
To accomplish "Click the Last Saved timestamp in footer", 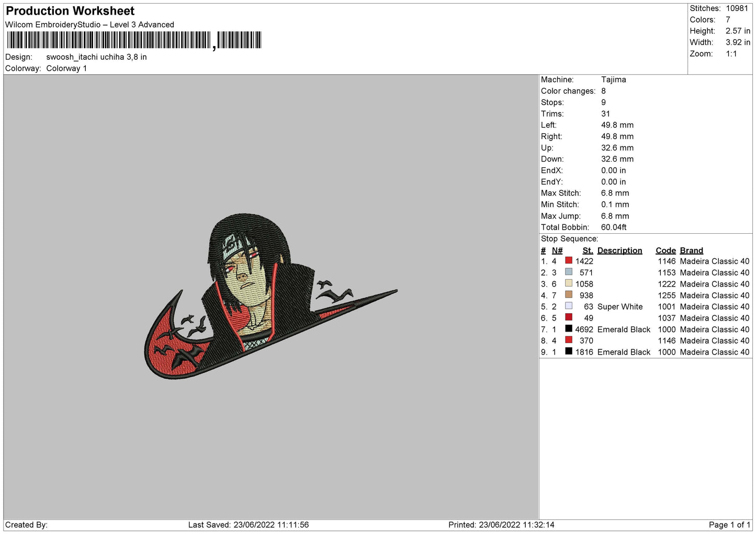I will [249, 525].
